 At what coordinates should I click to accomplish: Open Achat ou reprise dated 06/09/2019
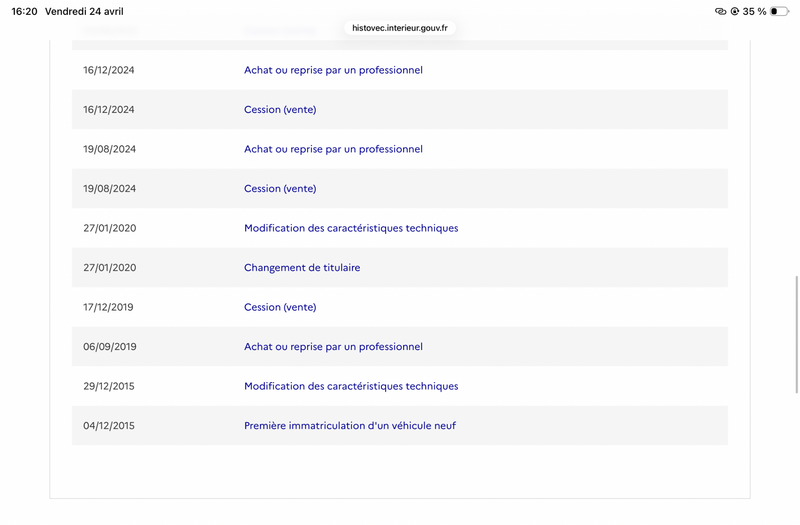(333, 346)
